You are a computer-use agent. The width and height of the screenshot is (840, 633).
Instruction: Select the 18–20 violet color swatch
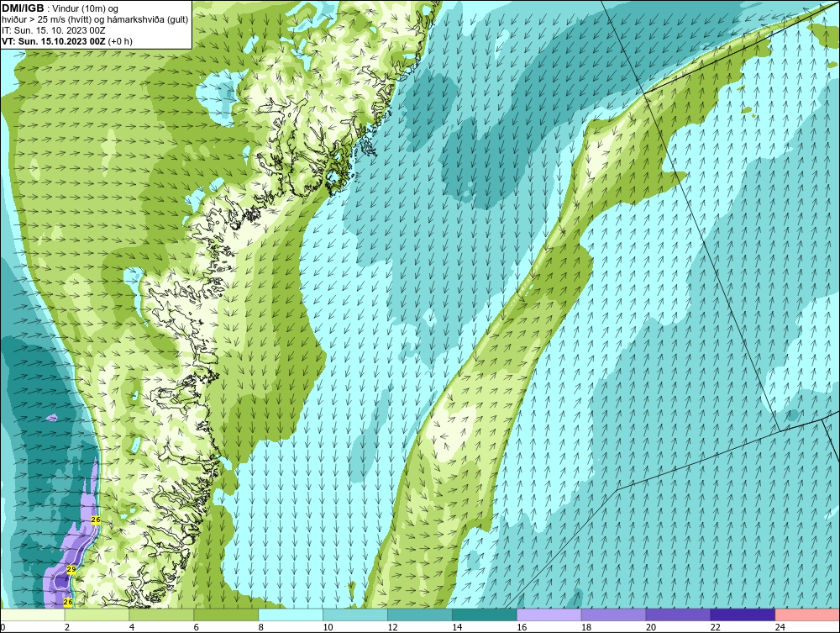[x=613, y=615]
